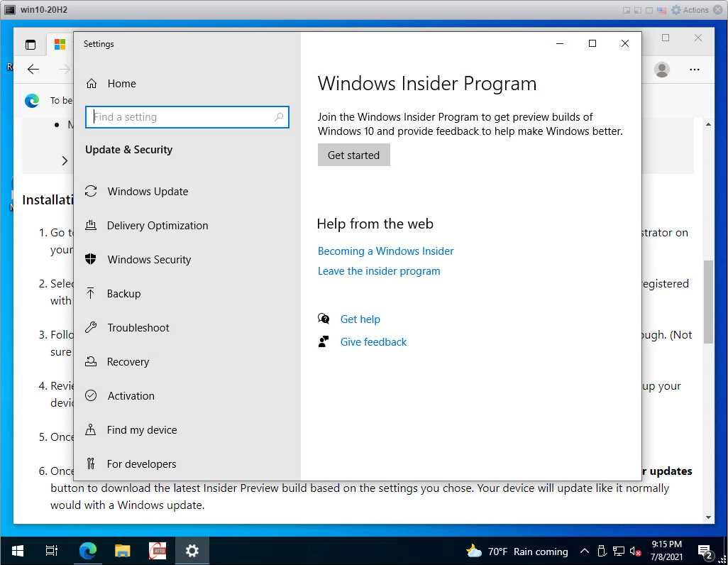The image size is (728, 565).
Task: Open Becoming a Windows Insider link
Action: coord(385,251)
